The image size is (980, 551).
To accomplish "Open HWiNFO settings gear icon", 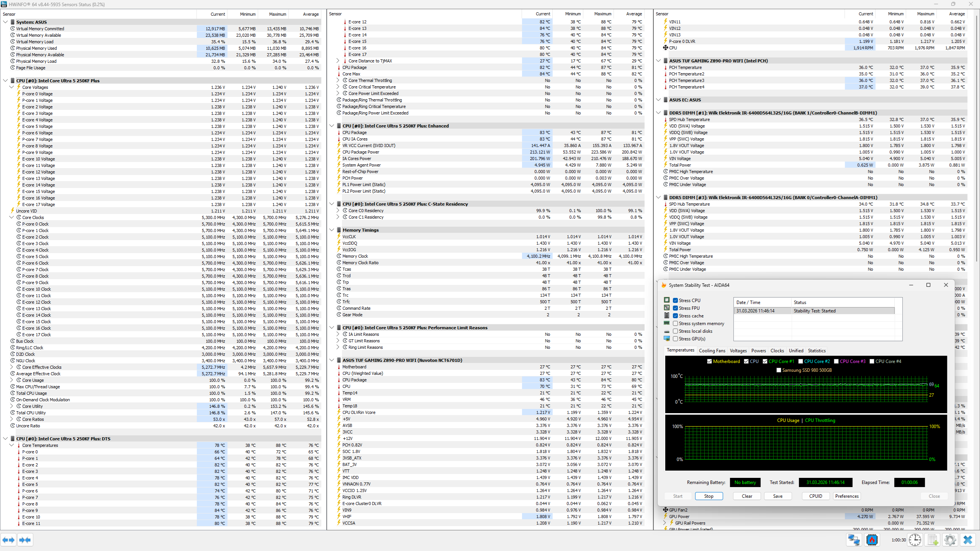I will 950,540.
